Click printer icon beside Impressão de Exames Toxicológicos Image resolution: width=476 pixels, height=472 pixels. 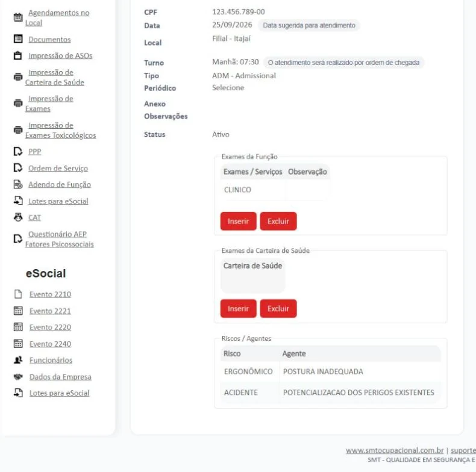[x=18, y=130]
